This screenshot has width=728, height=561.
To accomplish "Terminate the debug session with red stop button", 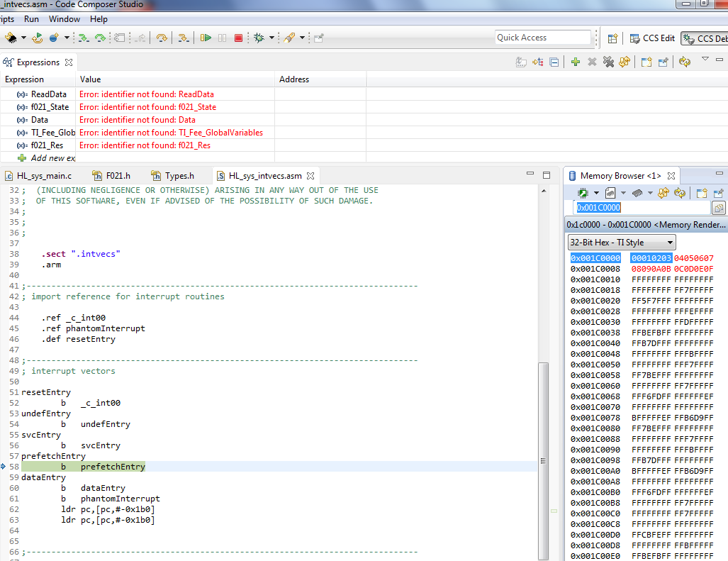I will (x=239, y=38).
